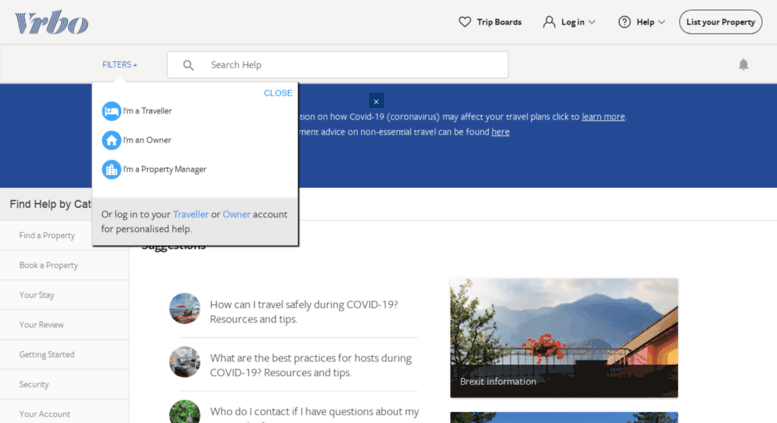Click the Vrbo logo
This screenshot has height=423, width=777.
(52, 22)
